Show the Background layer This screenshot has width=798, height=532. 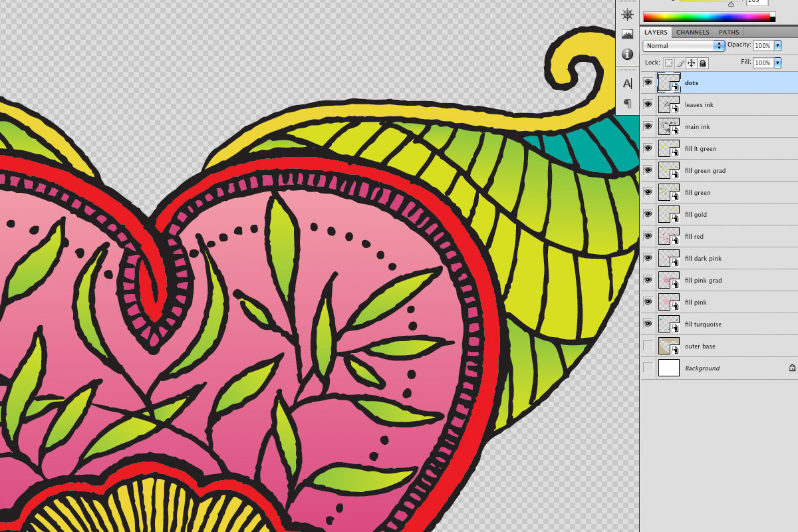(648, 368)
